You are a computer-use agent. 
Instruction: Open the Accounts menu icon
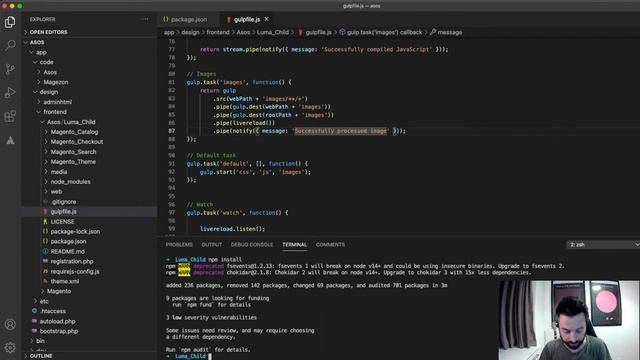(x=10, y=324)
